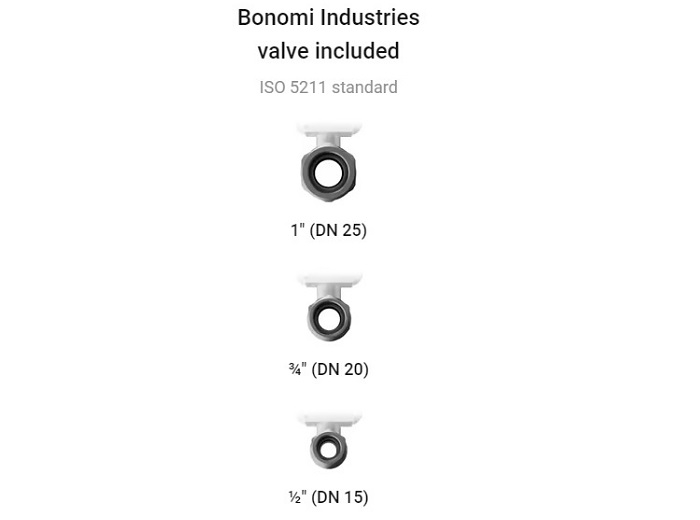The image size is (700, 520).
Task: Click the center bore of the DN 15 valve
Action: [x=328, y=447]
